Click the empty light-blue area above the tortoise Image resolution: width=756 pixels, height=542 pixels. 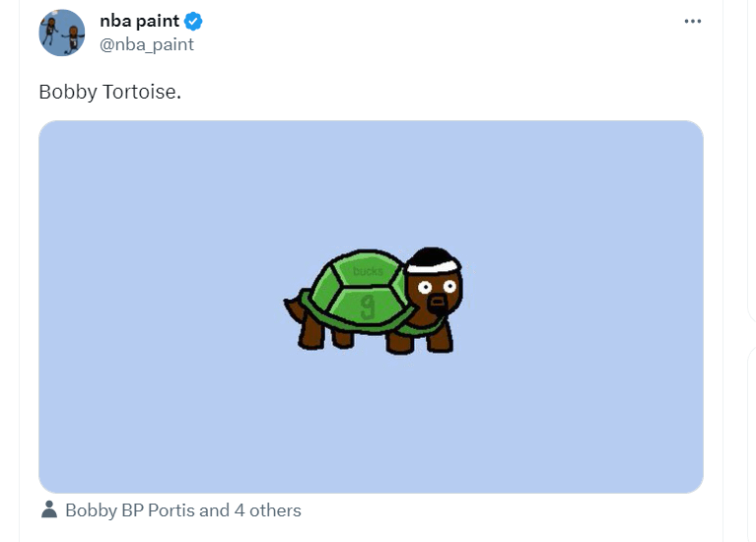(x=371, y=177)
